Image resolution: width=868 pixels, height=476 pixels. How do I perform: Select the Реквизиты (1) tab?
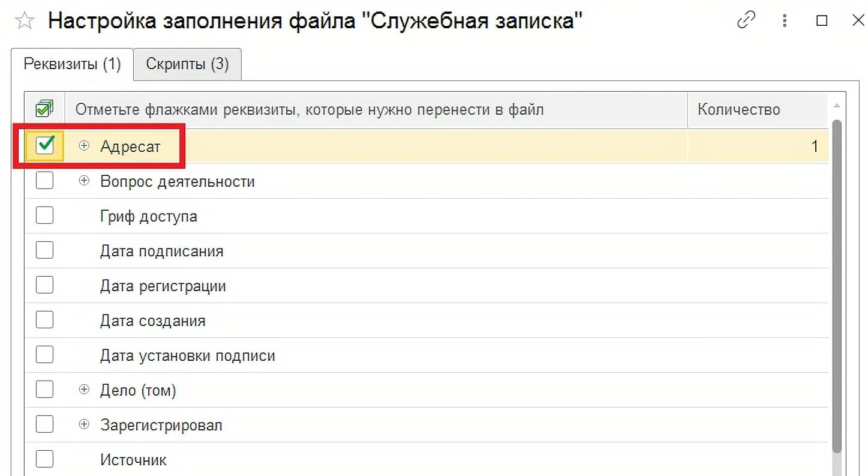72,64
